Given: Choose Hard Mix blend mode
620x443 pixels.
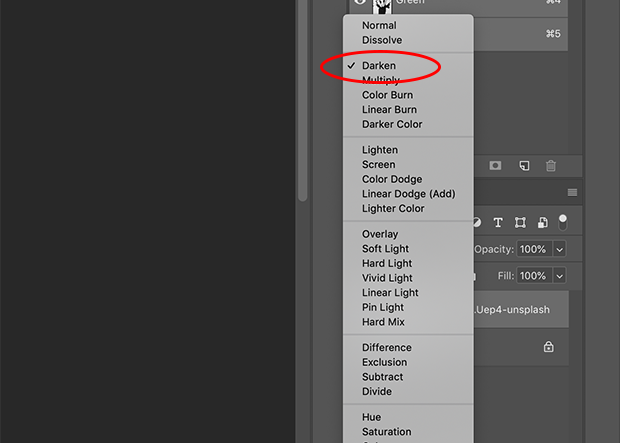Looking at the screenshot, I should coord(408,322).
